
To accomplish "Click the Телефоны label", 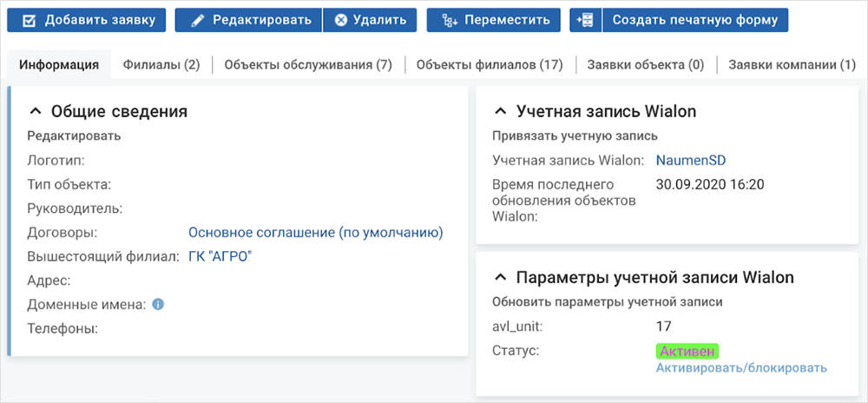I will click(x=62, y=329).
